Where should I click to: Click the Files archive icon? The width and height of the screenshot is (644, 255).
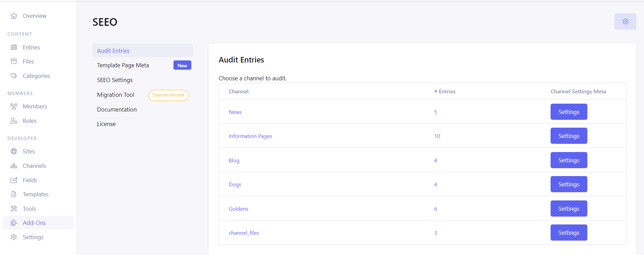[x=14, y=61]
